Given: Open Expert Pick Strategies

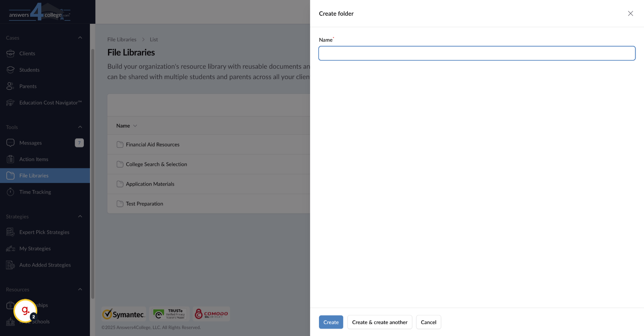Looking at the screenshot, I should 45,232.
